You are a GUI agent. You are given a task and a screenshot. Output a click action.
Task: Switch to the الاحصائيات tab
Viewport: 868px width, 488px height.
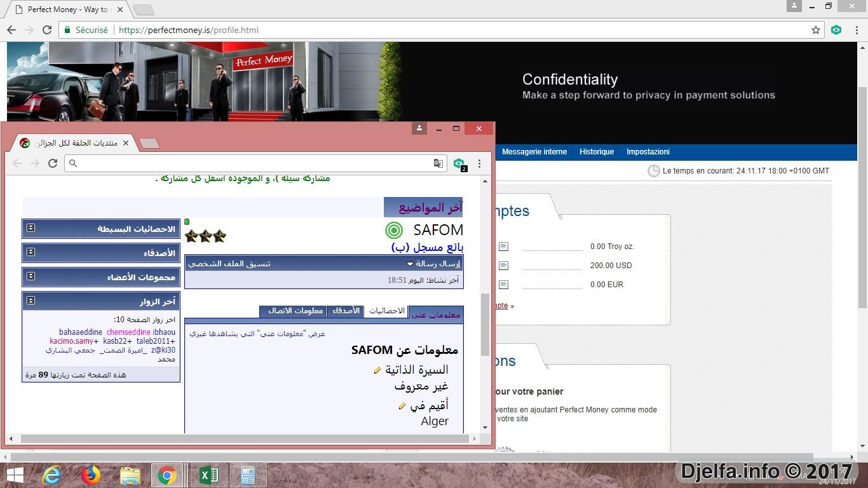(x=386, y=311)
